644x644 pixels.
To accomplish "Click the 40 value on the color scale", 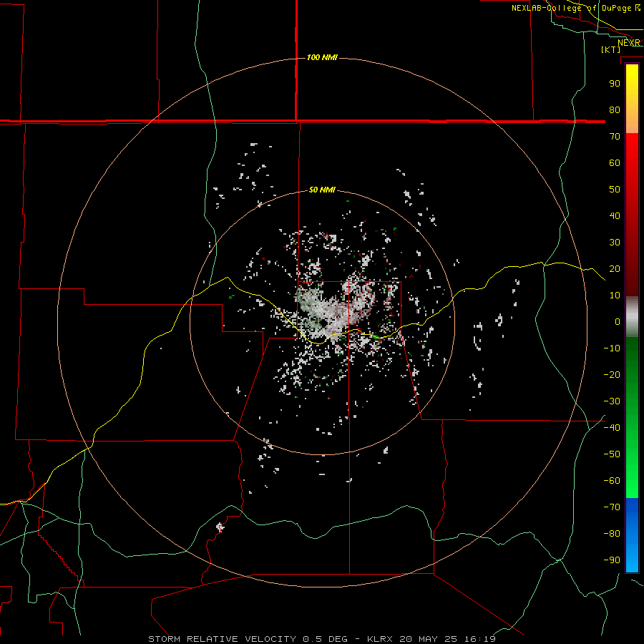I will pyautogui.click(x=615, y=216).
